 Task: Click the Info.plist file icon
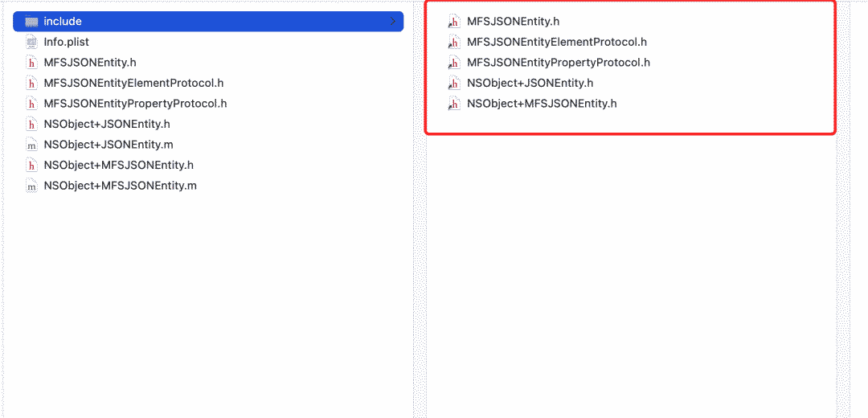(32, 42)
